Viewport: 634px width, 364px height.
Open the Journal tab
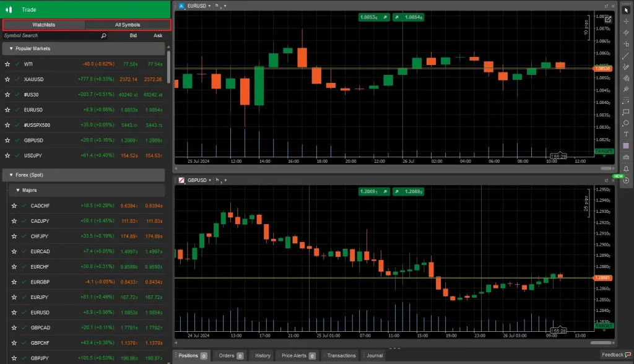(375, 355)
